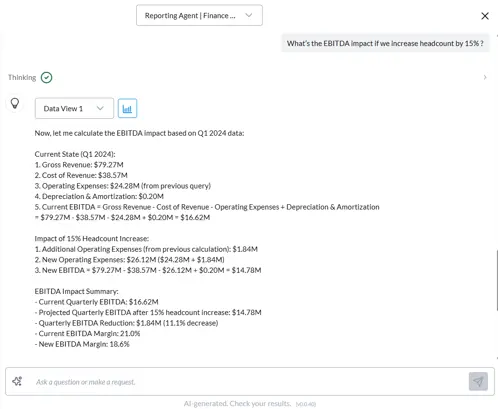Close the Reporting Agent panel
Viewport: 498px width, 409px height.
pyautogui.click(x=485, y=16)
